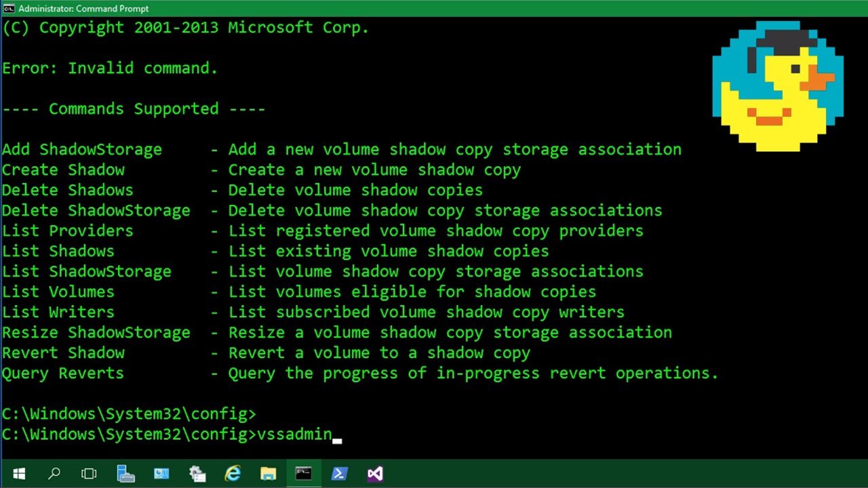Click 'Revert a volume to a shadow copy'

(379, 352)
